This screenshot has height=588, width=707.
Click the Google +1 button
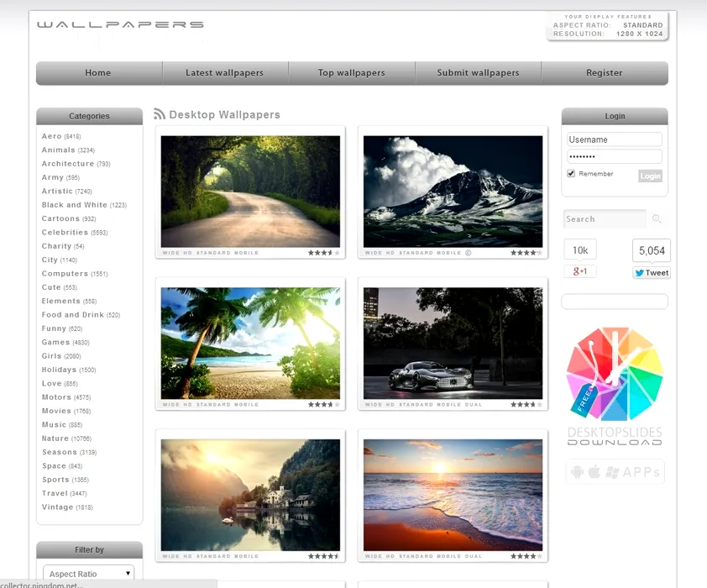(579, 271)
